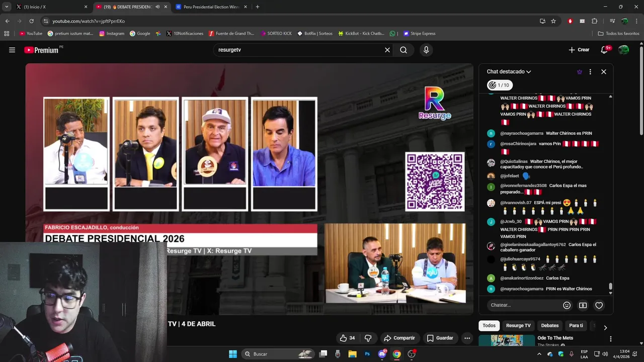Close the live chat panel
The image size is (644, 362).
(604, 72)
